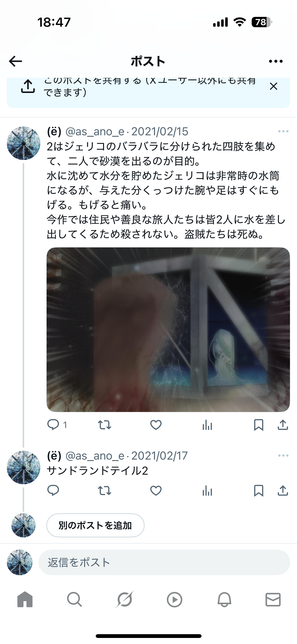This screenshot has width=297, height=644.
Task: Go back using the arrow icon
Action: (x=15, y=61)
